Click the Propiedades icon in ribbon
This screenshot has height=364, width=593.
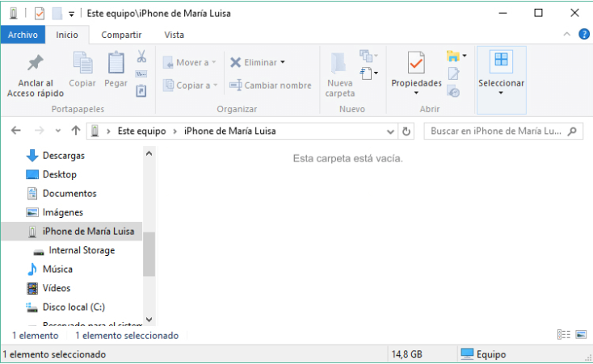416,63
